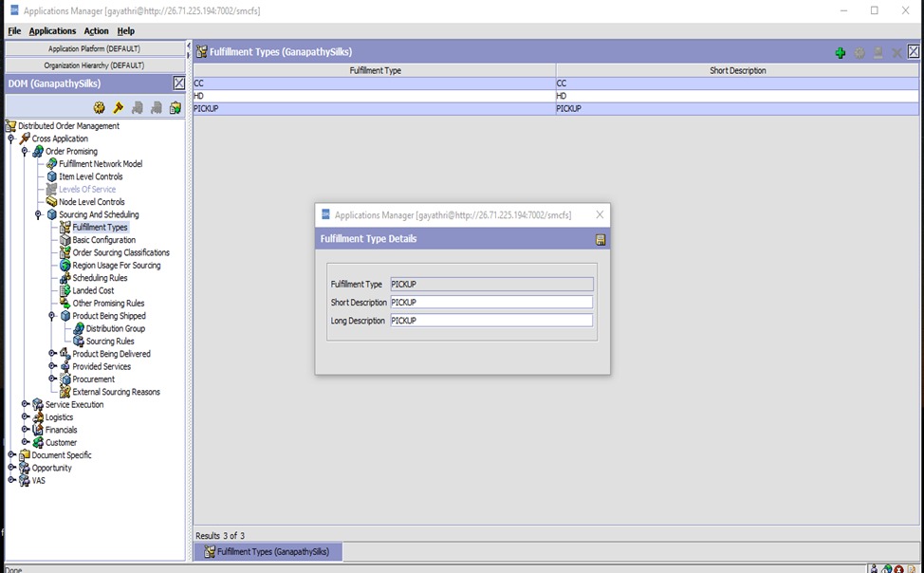Open Scheduling Rules in the tree
The height and width of the screenshot is (573, 924).
coord(100,278)
